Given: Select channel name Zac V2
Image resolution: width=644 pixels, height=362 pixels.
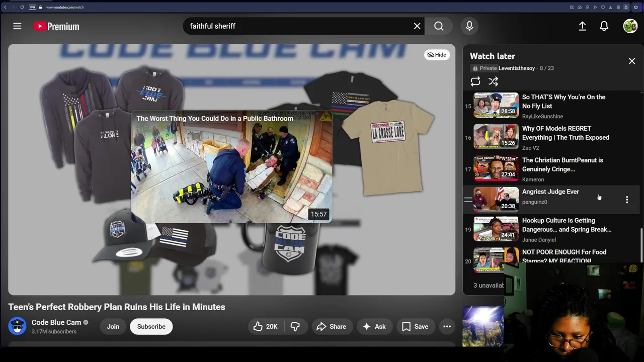Looking at the screenshot, I should coord(530,148).
